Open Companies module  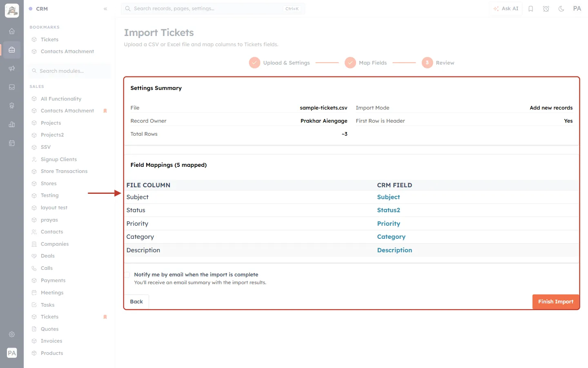point(55,244)
